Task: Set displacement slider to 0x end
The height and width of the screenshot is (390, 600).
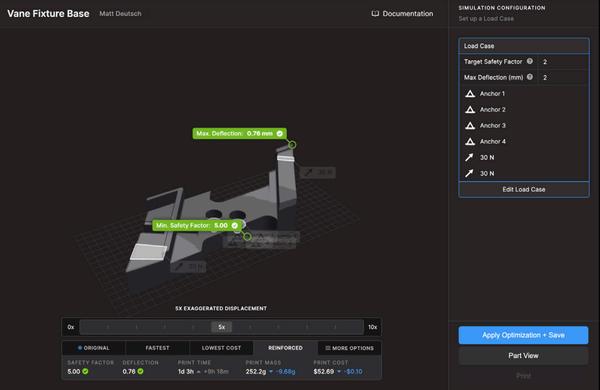Action: 71,327
